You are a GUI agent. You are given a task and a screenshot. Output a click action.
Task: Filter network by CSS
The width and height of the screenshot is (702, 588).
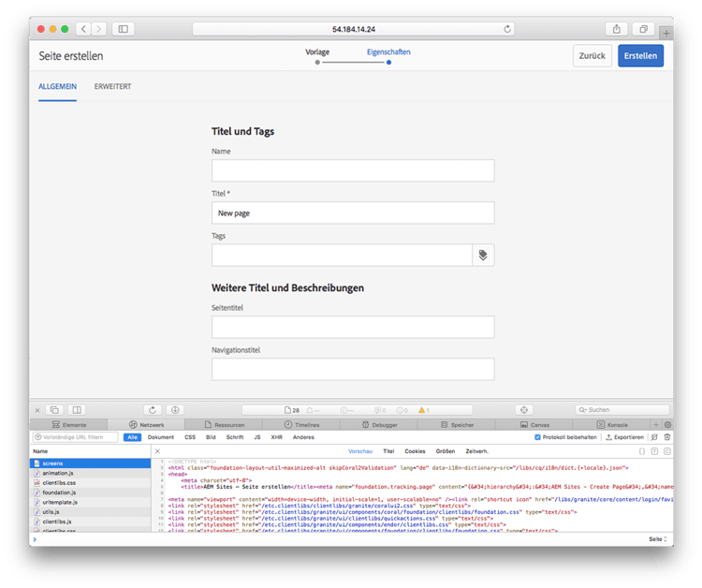click(x=190, y=437)
